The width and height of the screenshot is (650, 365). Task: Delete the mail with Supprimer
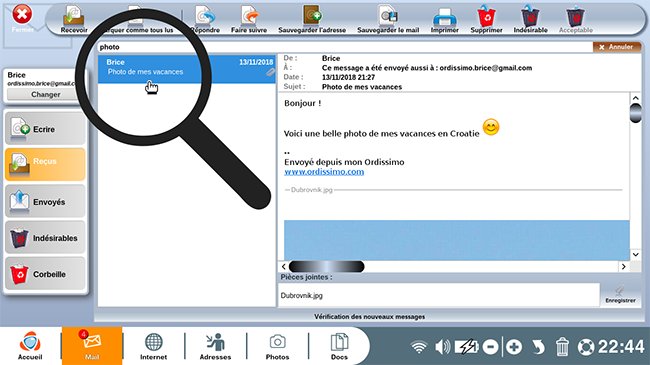point(486,19)
